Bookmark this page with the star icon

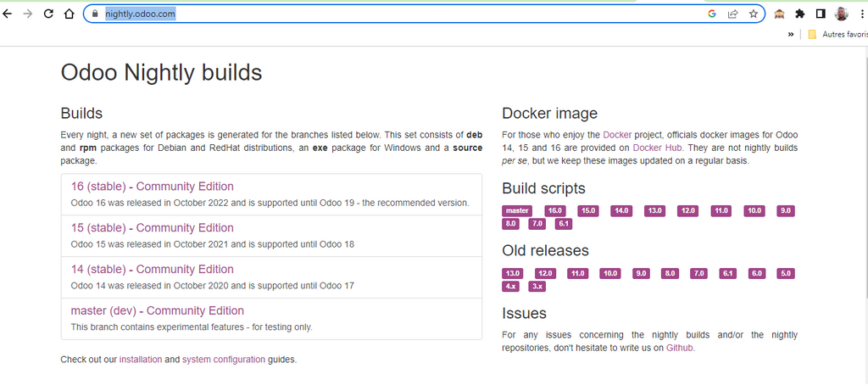pyautogui.click(x=753, y=14)
